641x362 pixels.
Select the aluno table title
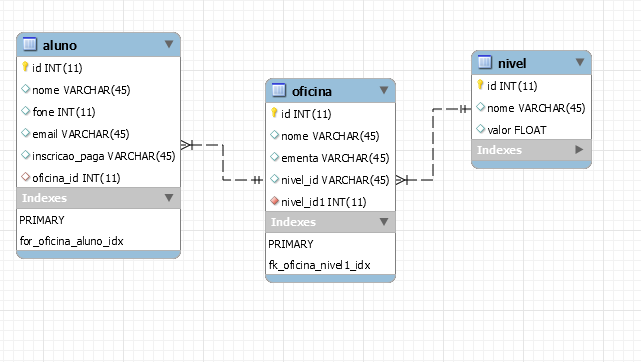click(60, 45)
